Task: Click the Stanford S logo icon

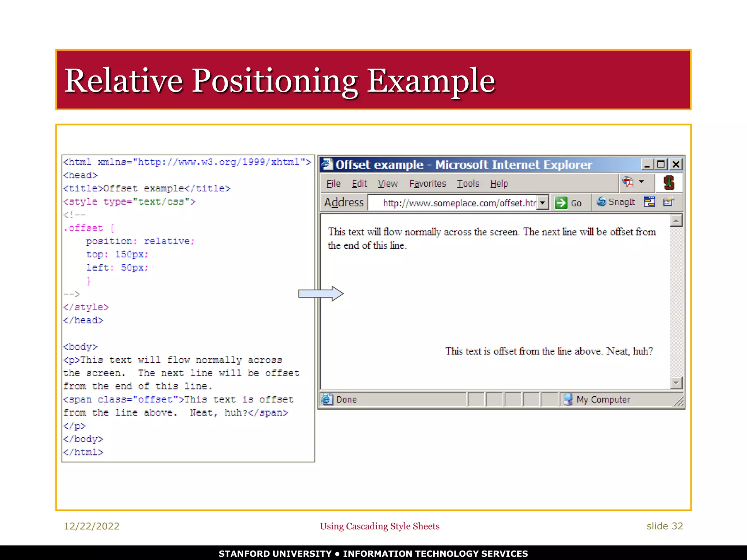Action: tap(669, 183)
